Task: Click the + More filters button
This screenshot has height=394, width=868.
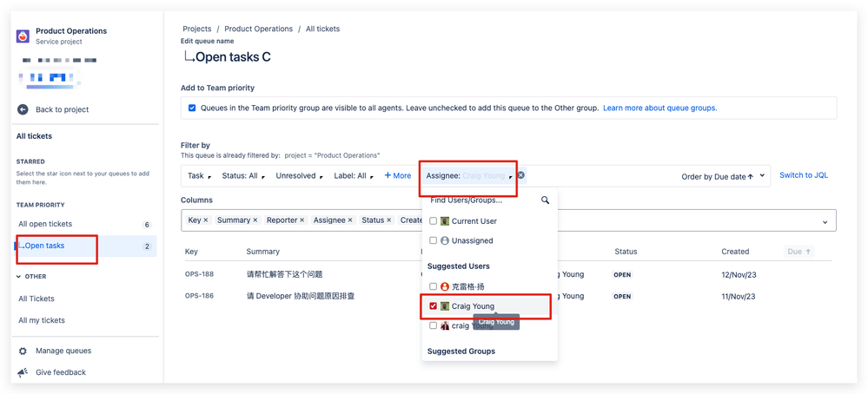Action: (398, 175)
